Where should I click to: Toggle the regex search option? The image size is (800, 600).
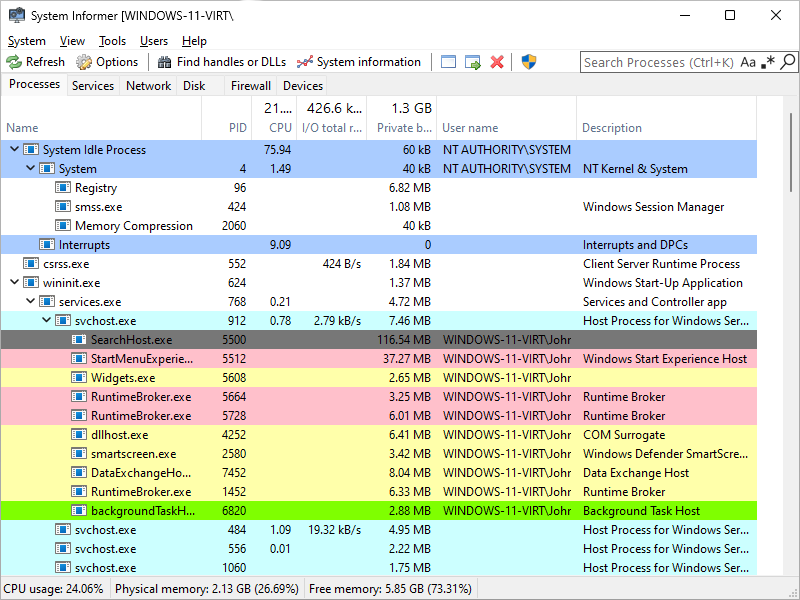(x=767, y=62)
